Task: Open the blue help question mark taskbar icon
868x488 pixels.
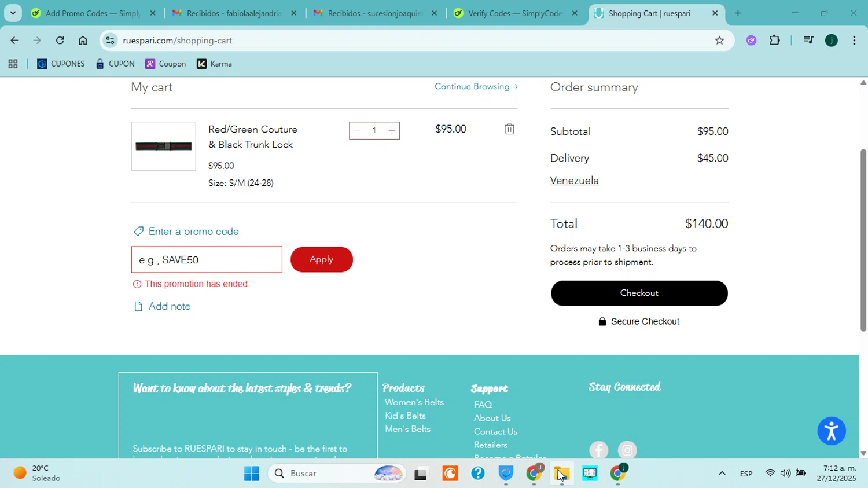Action: [x=478, y=474]
